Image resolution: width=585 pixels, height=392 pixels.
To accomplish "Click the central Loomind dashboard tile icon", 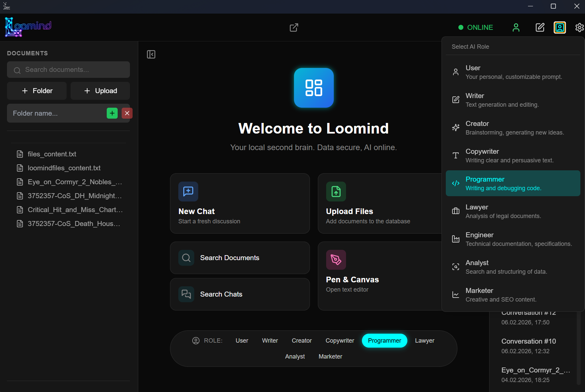I will (x=314, y=88).
